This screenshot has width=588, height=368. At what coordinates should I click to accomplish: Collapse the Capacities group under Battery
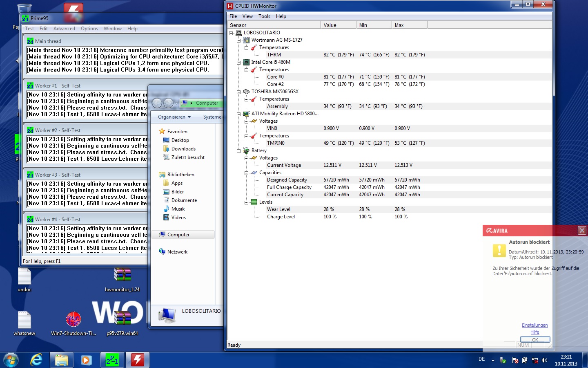(x=247, y=173)
